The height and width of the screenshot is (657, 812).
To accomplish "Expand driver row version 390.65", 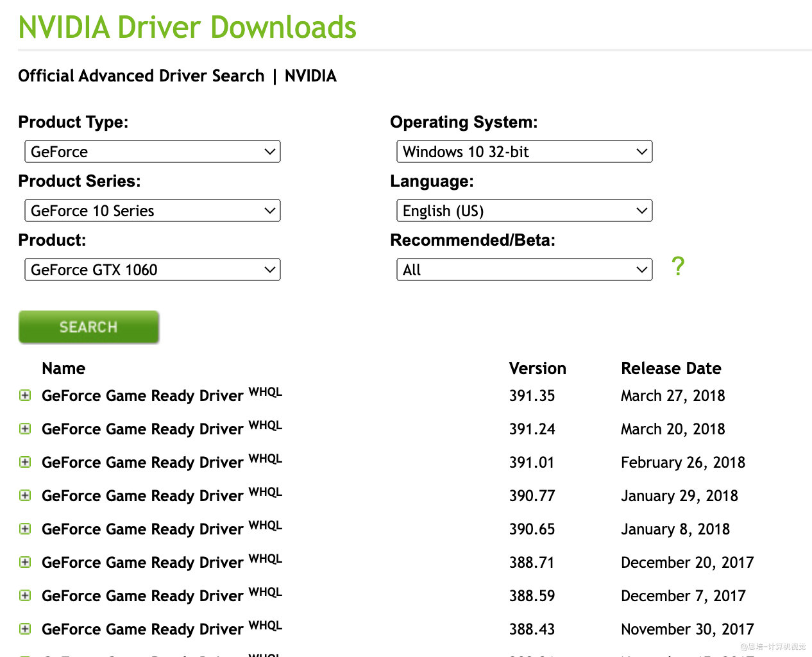I will [x=25, y=529].
